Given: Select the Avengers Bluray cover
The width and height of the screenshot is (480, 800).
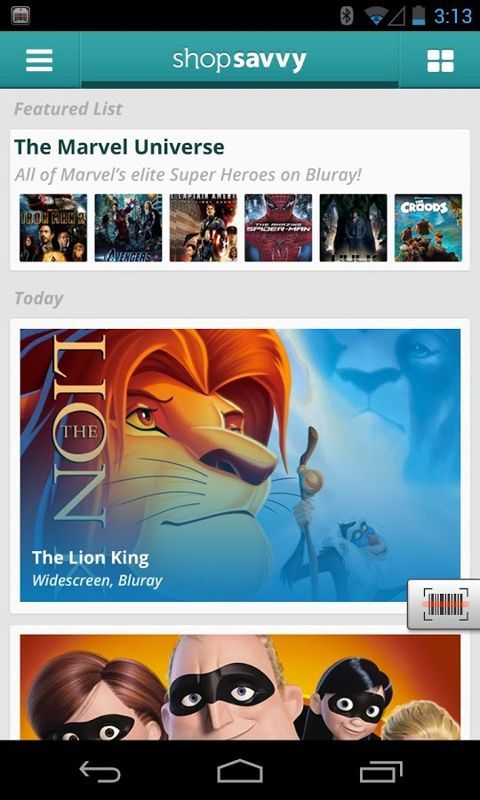Looking at the screenshot, I should (x=128, y=228).
